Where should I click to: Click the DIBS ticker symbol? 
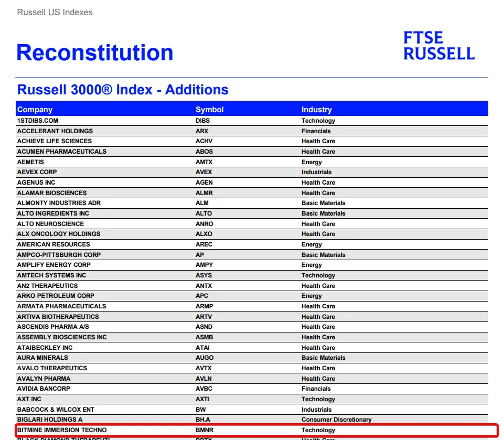(202, 121)
